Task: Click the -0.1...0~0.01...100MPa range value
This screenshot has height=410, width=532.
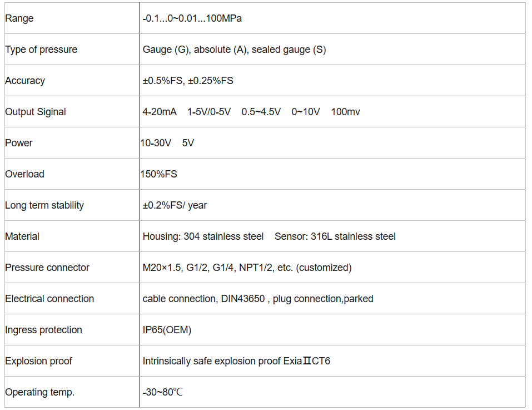Action: [x=192, y=18]
